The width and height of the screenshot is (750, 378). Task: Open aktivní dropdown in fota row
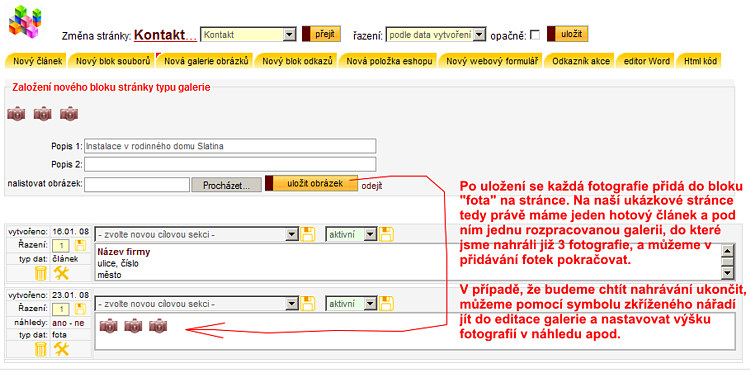(352, 303)
